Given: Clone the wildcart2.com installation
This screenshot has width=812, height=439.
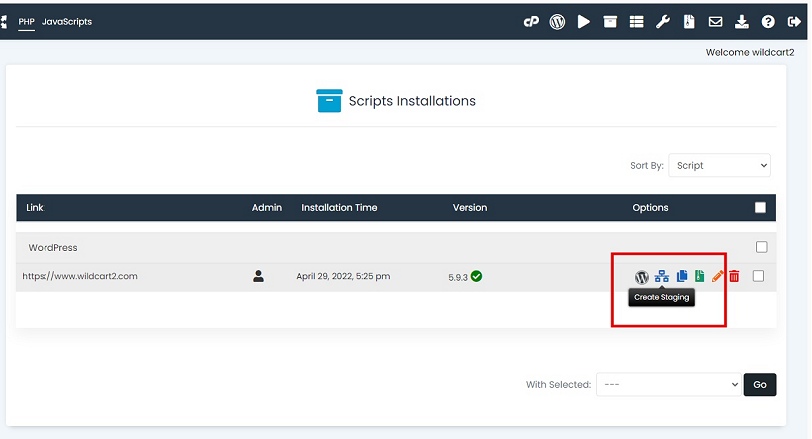Looking at the screenshot, I should (682, 277).
